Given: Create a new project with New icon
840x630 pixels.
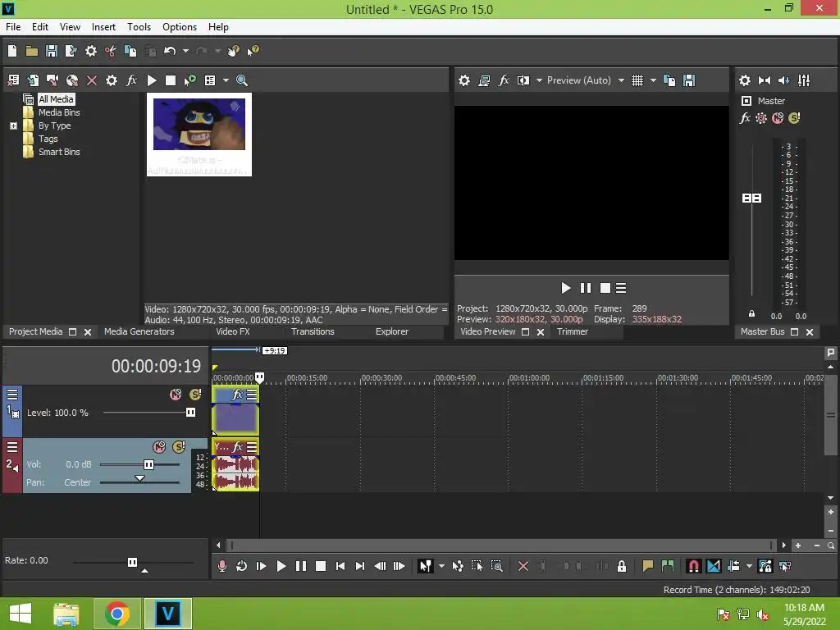Looking at the screenshot, I should point(12,51).
